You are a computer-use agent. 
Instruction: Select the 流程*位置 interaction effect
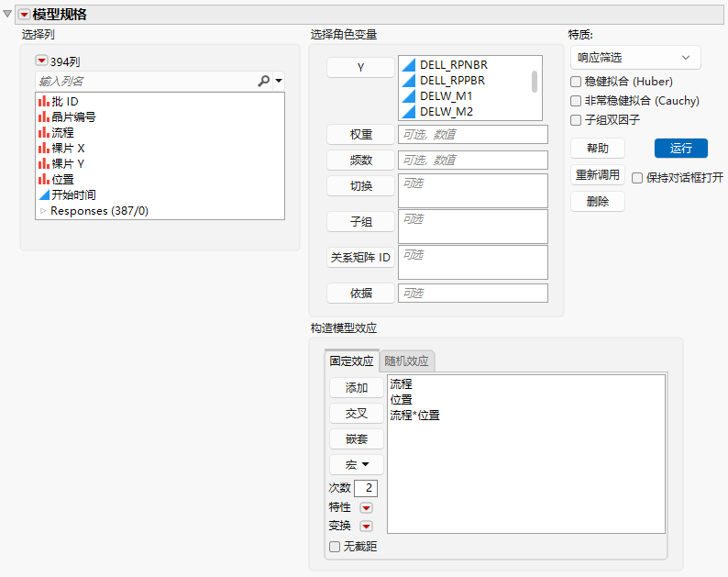414,416
